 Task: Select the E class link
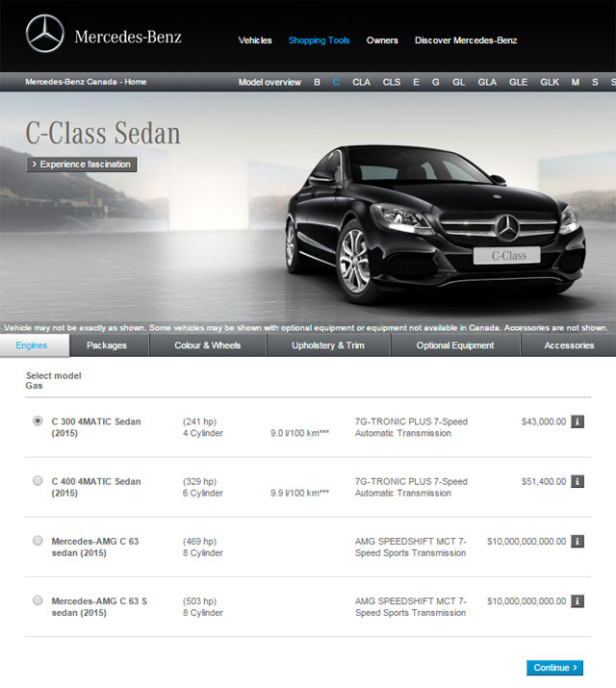pyautogui.click(x=416, y=82)
